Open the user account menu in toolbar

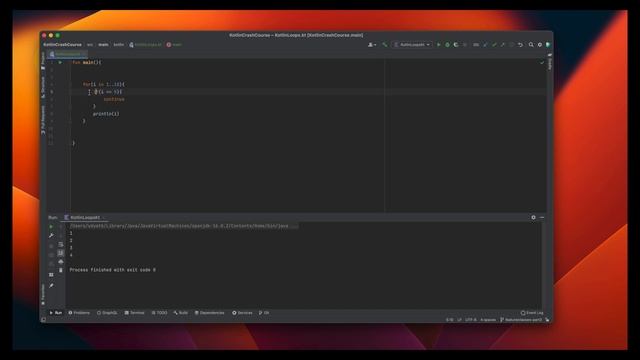click(x=372, y=44)
